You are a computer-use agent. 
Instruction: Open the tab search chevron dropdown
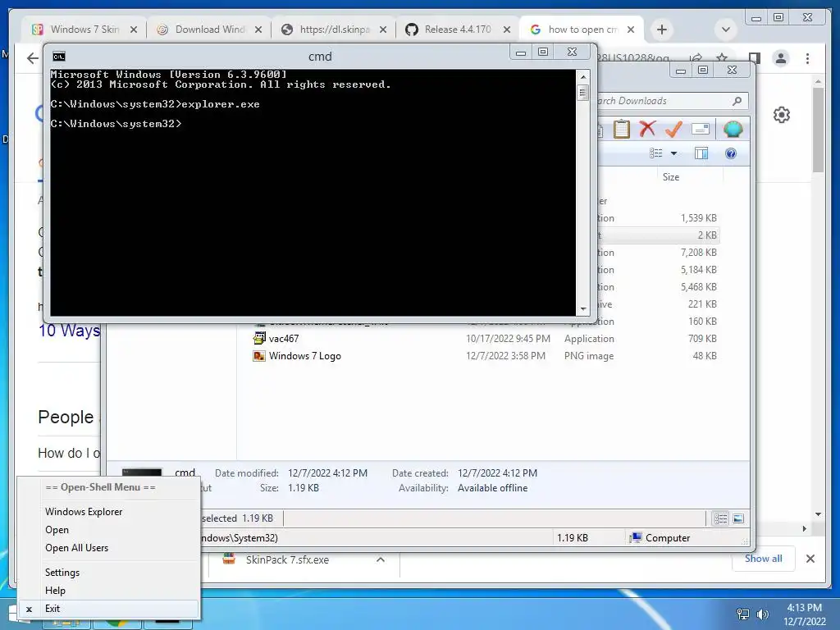coord(726,30)
